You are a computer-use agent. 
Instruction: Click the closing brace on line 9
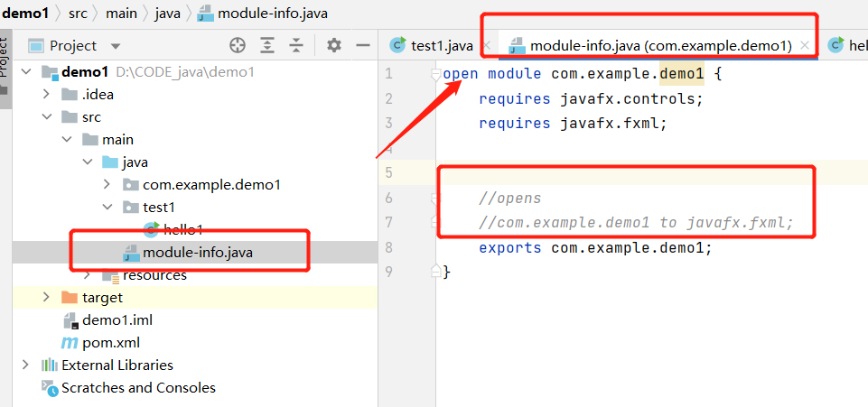[447, 272]
